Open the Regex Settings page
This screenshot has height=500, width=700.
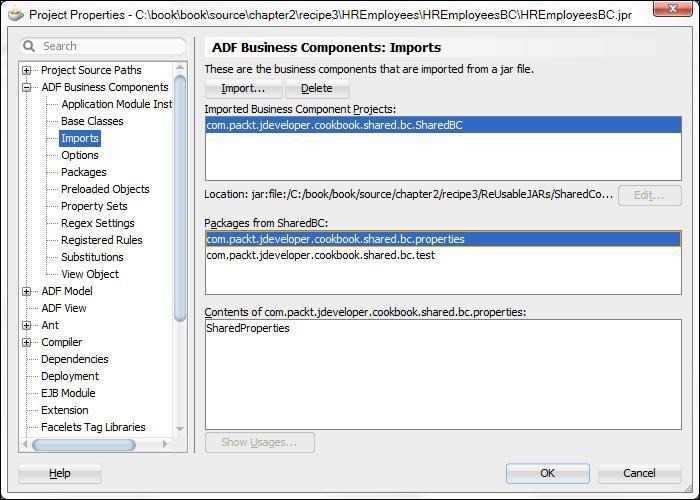point(97,223)
